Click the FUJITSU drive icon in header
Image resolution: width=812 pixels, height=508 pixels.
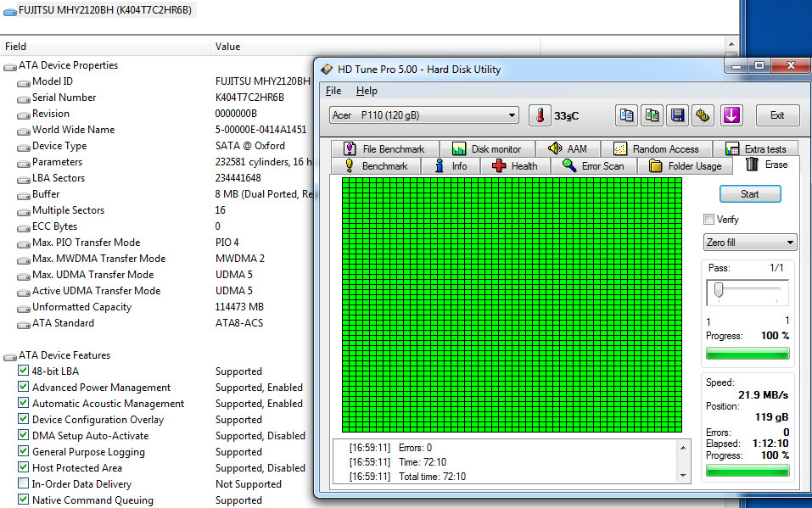(10, 11)
